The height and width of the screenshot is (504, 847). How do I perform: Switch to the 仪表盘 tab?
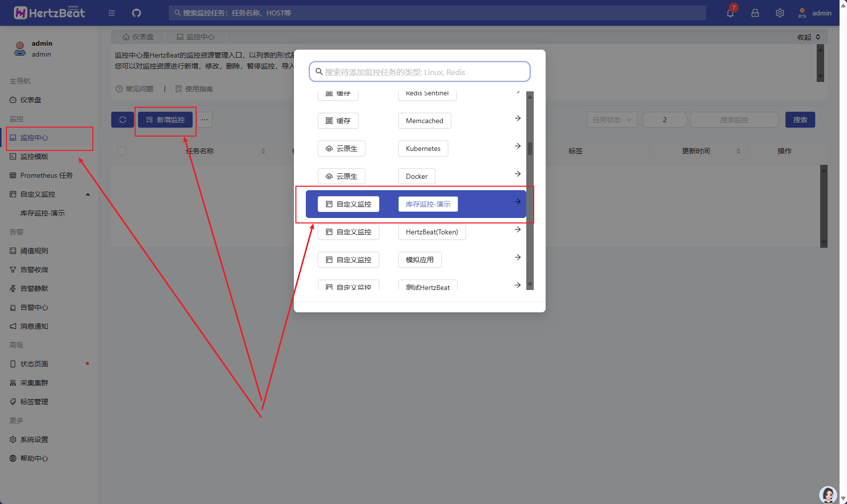(138, 37)
